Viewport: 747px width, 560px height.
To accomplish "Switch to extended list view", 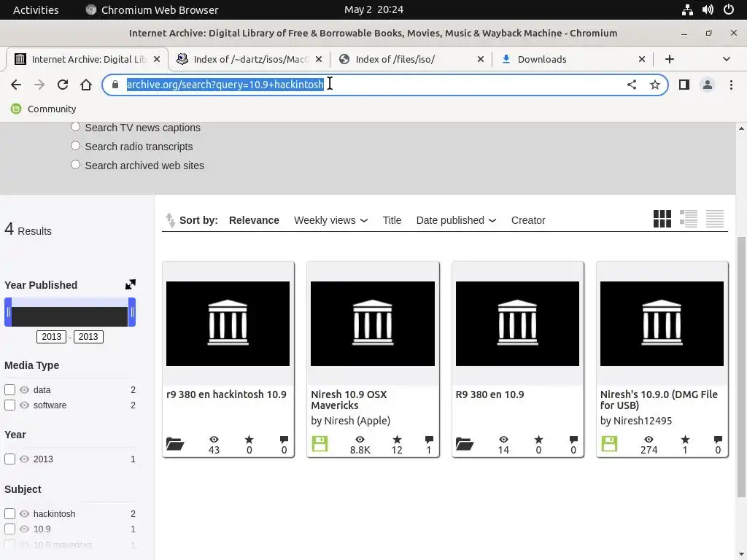I will 689,219.
